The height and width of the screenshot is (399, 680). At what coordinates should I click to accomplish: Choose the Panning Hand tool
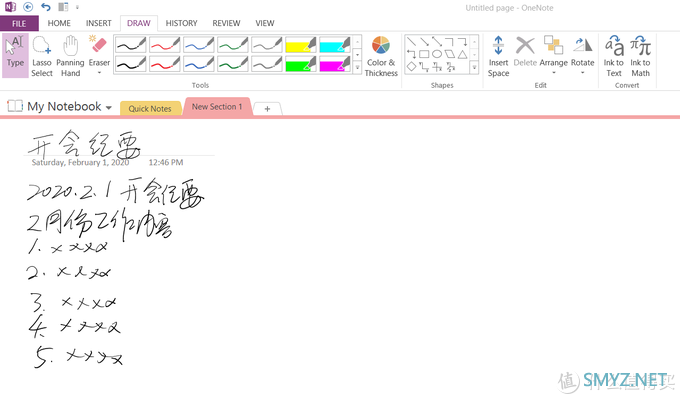click(x=70, y=56)
